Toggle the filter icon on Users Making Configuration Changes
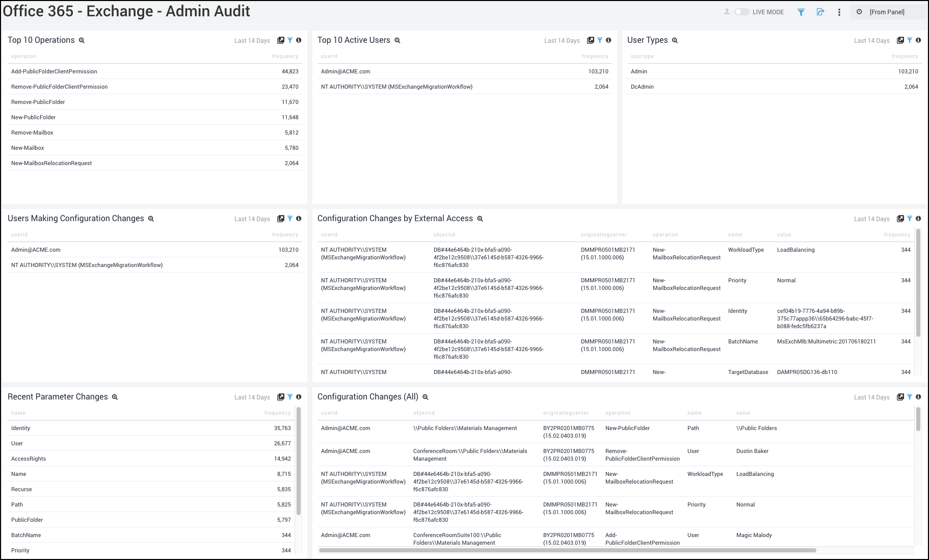This screenshot has height=560, width=929. click(290, 218)
